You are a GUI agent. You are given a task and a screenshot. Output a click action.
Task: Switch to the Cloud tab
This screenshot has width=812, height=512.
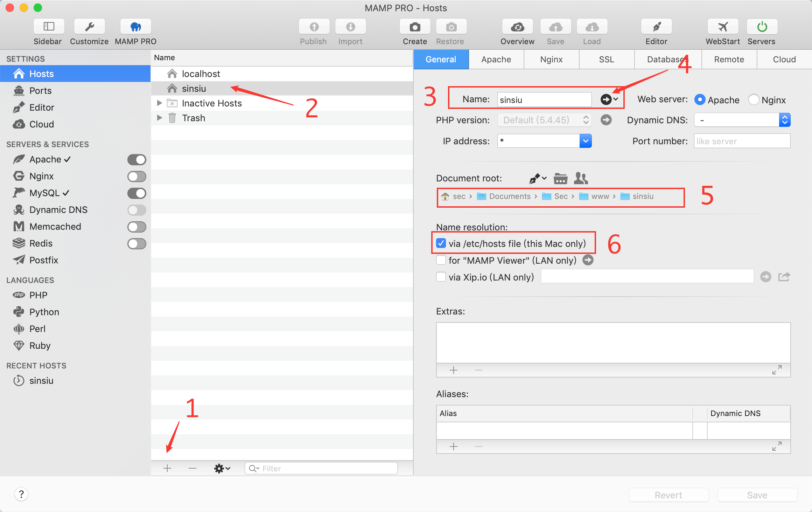784,60
